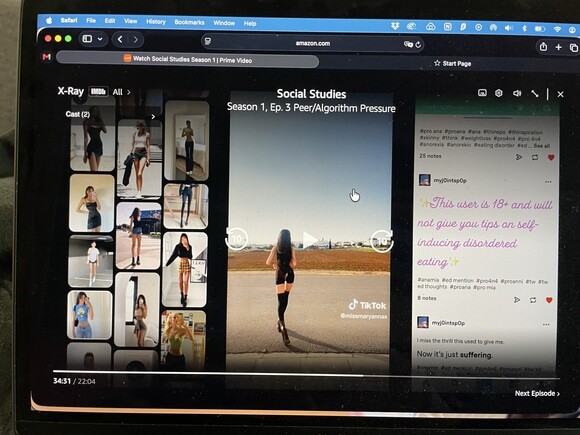Adjust the volume speaker icon

tap(517, 94)
